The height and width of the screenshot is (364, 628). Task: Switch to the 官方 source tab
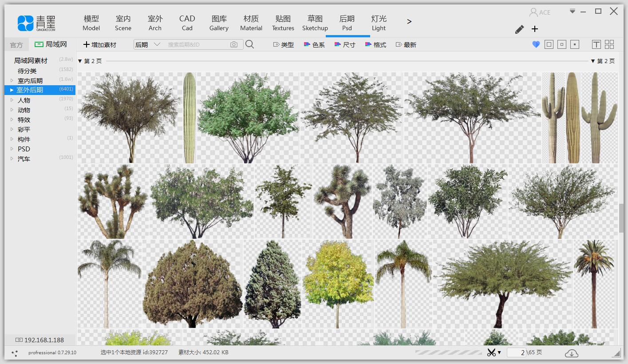coord(16,45)
